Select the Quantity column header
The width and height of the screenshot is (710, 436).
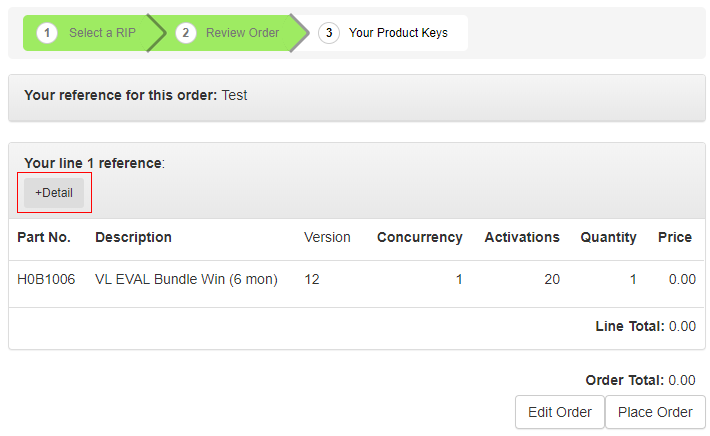coord(608,237)
